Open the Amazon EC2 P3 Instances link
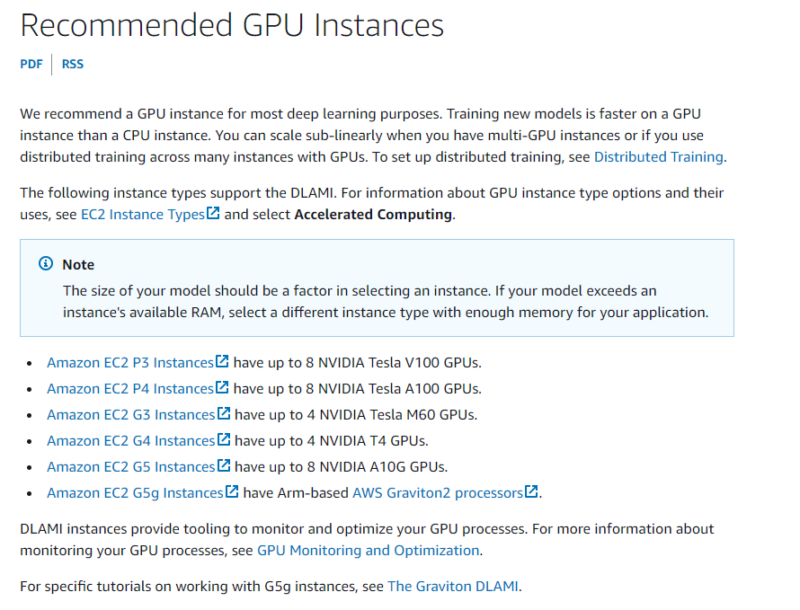 130,362
